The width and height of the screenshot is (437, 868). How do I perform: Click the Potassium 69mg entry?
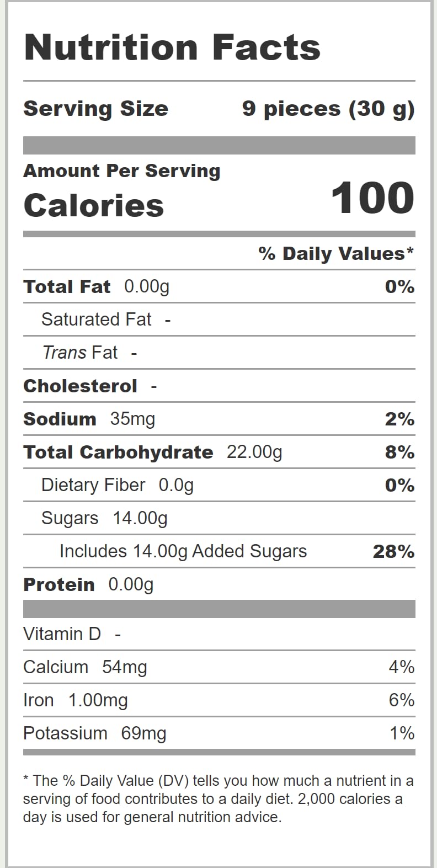point(94,733)
